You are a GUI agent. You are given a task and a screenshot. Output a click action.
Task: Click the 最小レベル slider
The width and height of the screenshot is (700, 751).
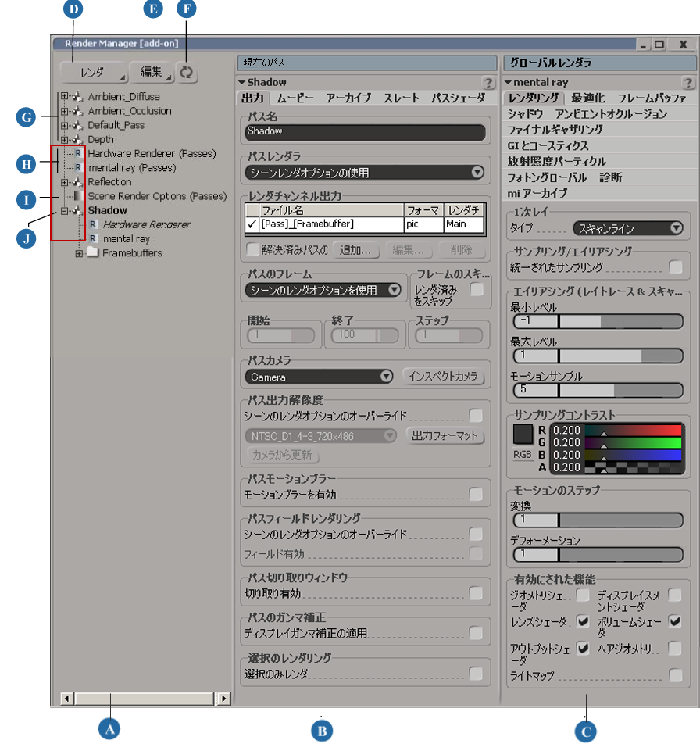(598, 321)
